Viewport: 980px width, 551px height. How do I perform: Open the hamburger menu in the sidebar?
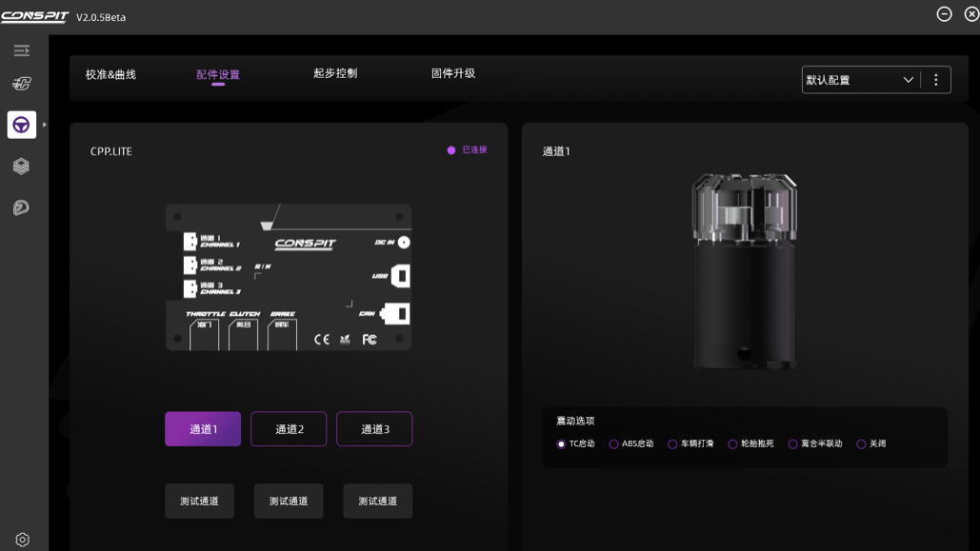point(22,50)
